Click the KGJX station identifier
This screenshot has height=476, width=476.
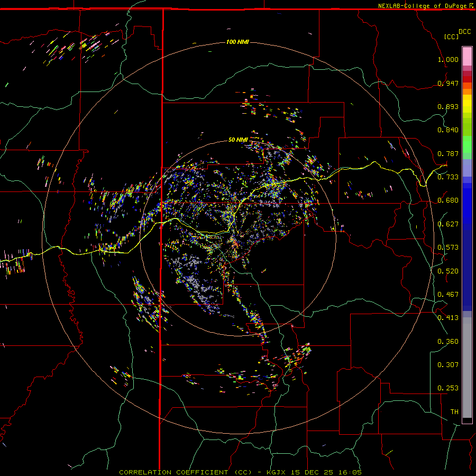click(x=276, y=472)
